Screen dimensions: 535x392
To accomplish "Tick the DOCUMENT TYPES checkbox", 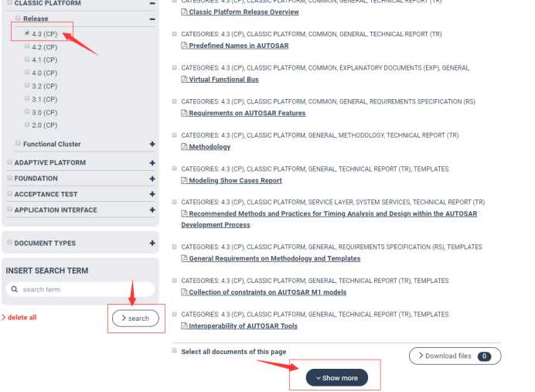I will pos(9,243).
